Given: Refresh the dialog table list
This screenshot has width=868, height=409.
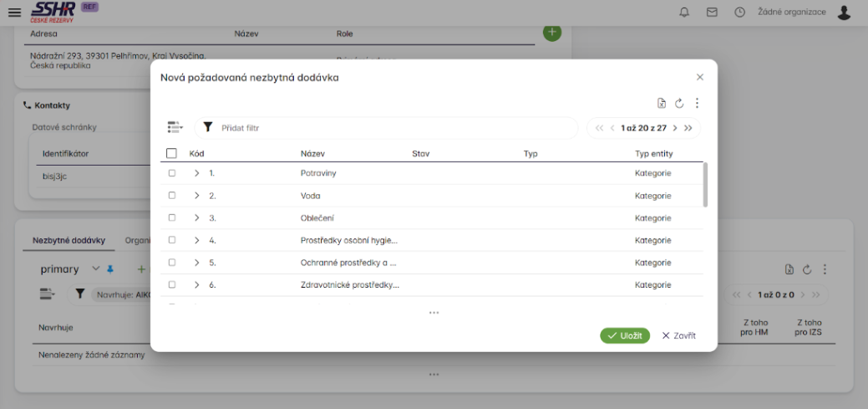Looking at the screenshot, I should 679,104.
